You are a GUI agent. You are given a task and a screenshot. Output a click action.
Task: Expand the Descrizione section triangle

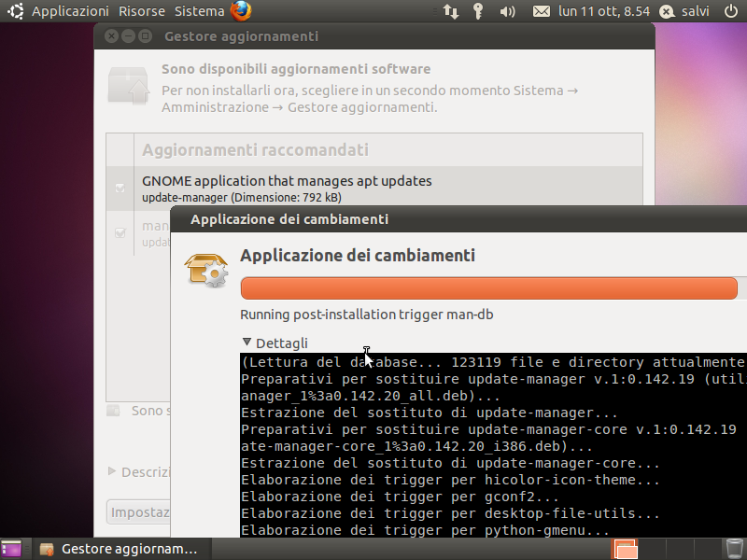tap(112, 471)
